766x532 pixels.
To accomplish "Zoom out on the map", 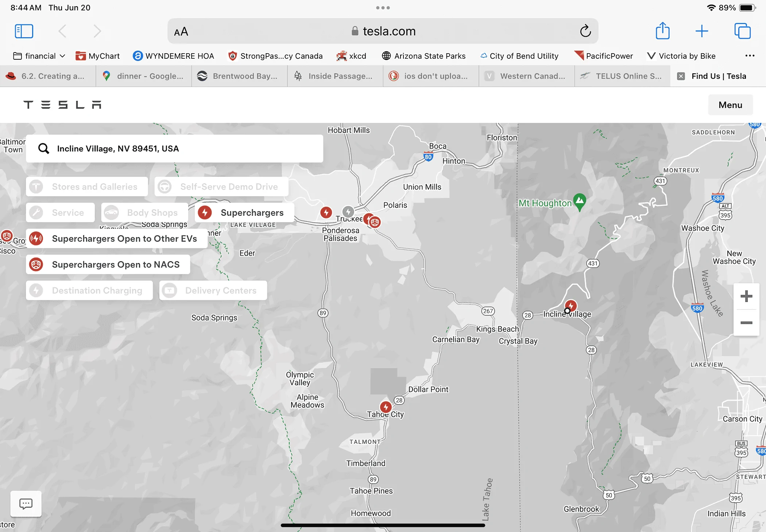I will click(x=746, y=323).
